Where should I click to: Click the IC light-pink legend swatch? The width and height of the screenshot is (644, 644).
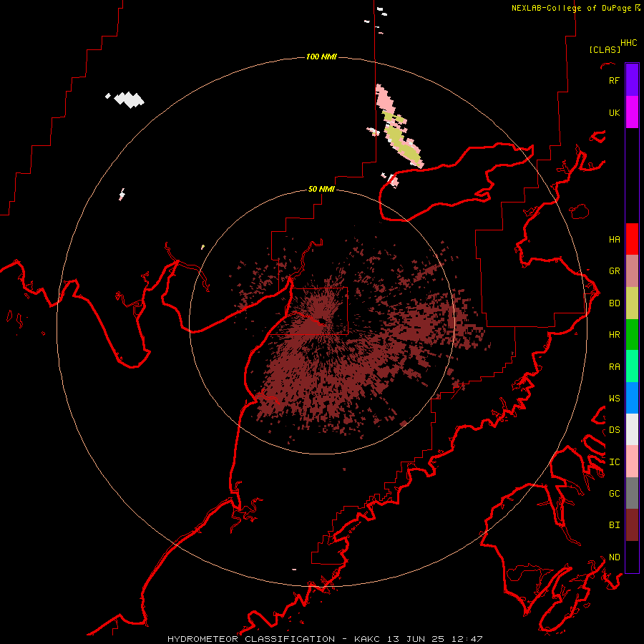tap(632, 462)
